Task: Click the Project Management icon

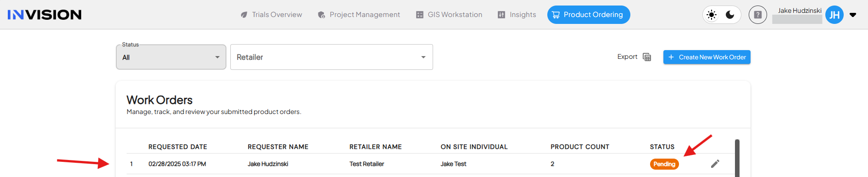Action: 322,15
